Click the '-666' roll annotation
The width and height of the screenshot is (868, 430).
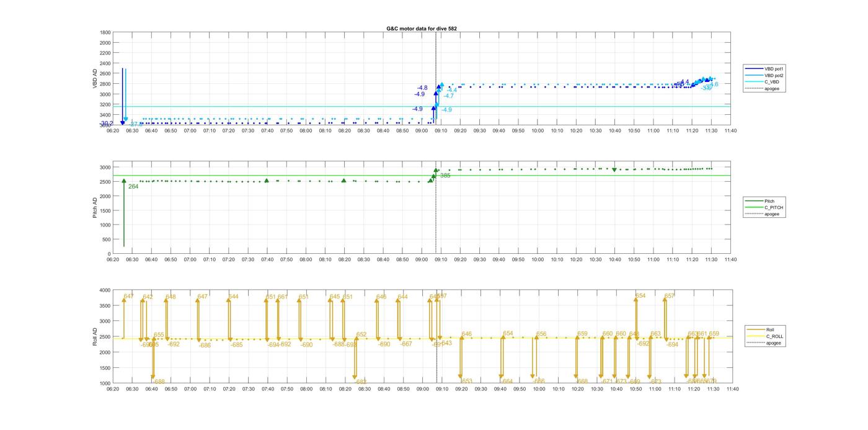(539, 381)
